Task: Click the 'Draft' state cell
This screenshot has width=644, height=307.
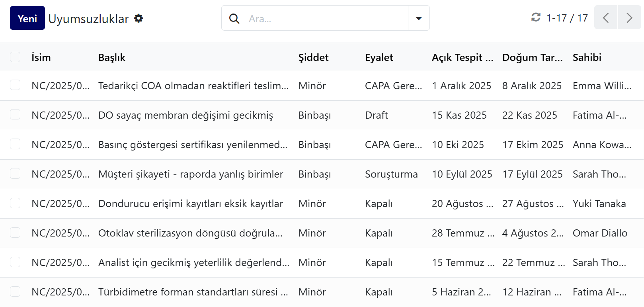Action: 376,115
